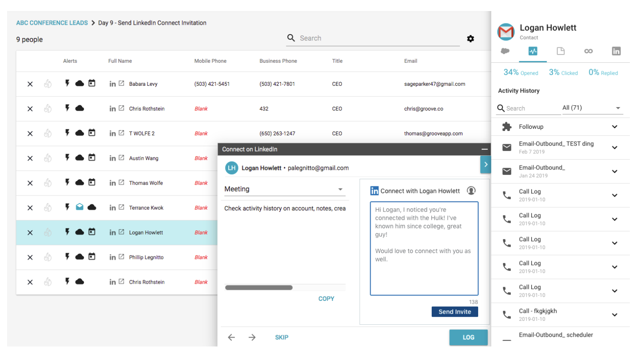Click the profile person icon beside Connect with Logan Howlett
The width and height of the screenshot is (644, 354).
pyautogui.click(x=471, y=190)
